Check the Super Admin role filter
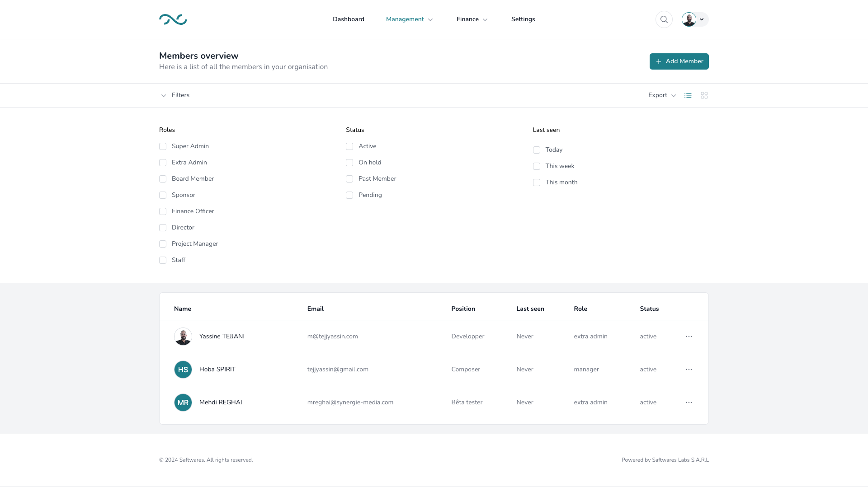868x487 pixels. click(163, 146)
